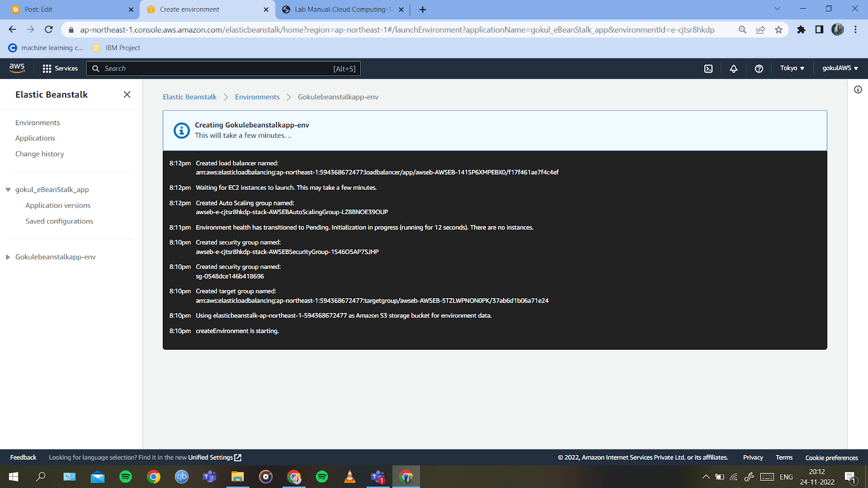
Task: Open the info panel icon at right edge
Action: 858,89
